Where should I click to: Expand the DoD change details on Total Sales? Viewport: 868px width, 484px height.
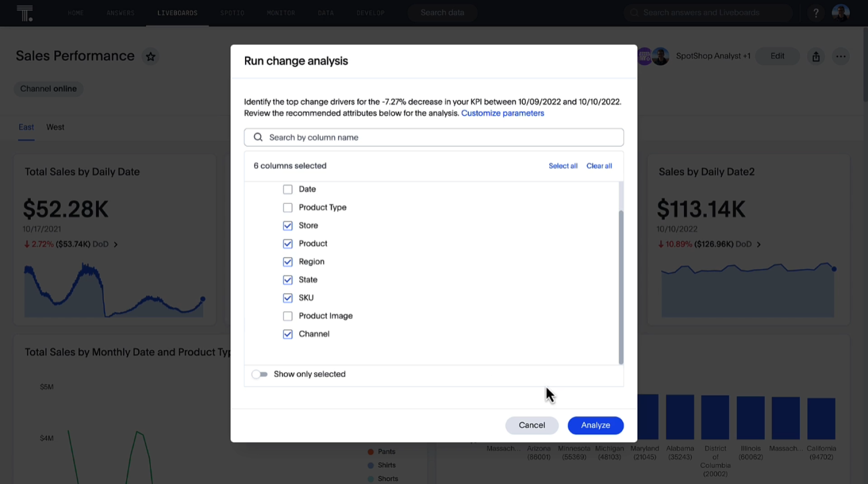click(x=116, y=244)
